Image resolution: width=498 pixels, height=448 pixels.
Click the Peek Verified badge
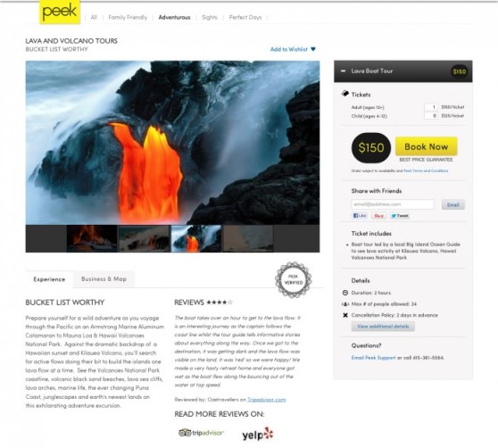click(293, 279)
